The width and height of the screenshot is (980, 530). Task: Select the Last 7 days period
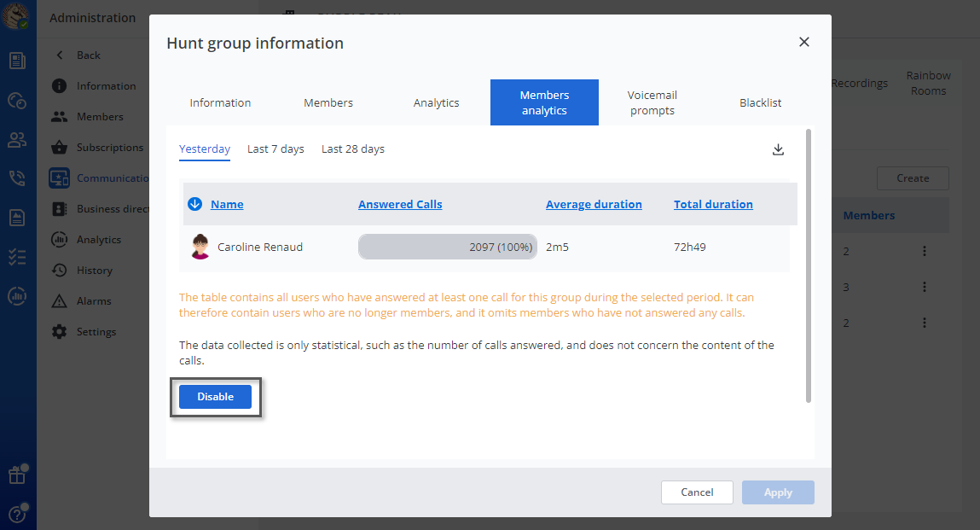275,149
